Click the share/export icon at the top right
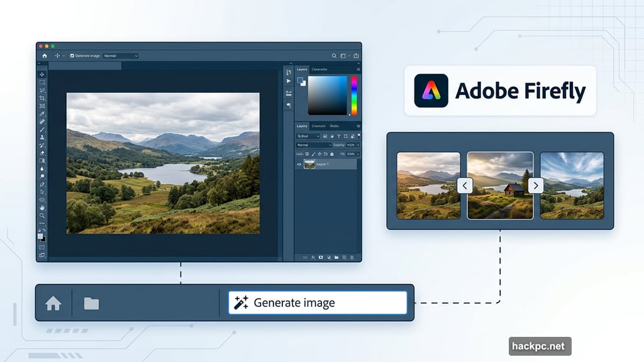Viewport: 644px width, 362px height. pos(356,55)
